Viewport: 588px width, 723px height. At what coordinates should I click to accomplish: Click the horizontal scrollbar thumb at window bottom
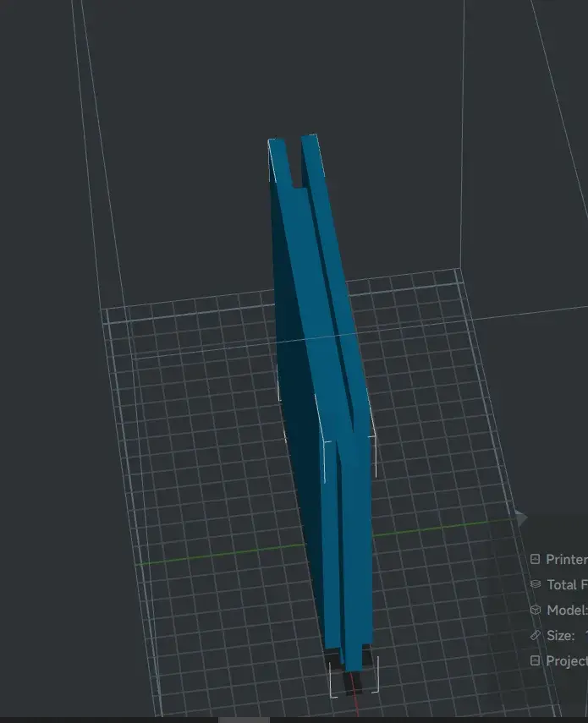pyautogui.click(x=244, y=720)
